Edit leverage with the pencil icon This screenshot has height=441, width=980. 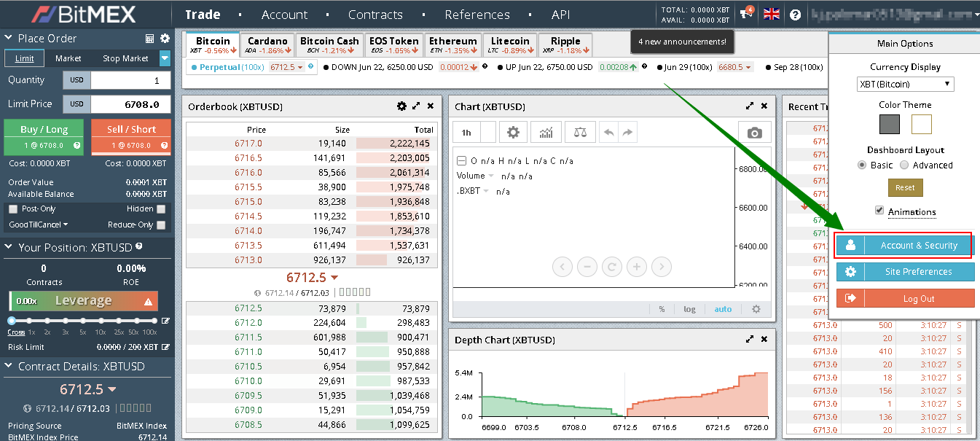165,321
